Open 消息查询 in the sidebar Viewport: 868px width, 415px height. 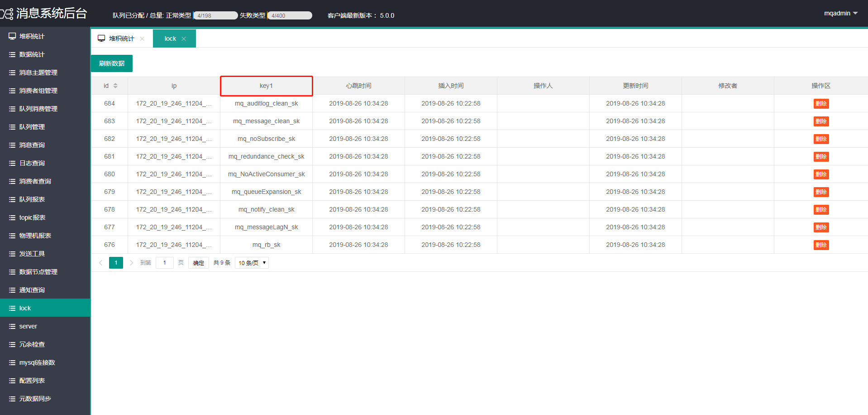(x=45, y=145)
